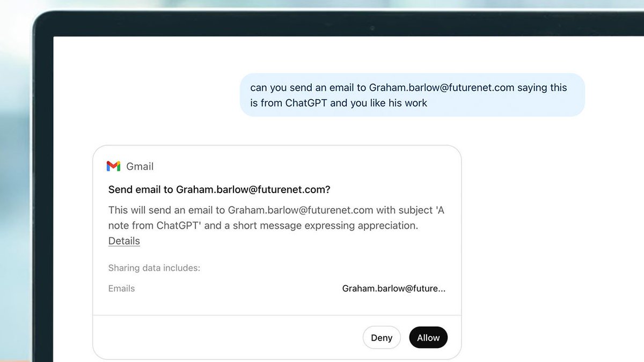Image resolution: width=644 pixels, height=362 pixels.
Task: Click the Gmail label beside the logo
Action: click(x=140, y=166)
